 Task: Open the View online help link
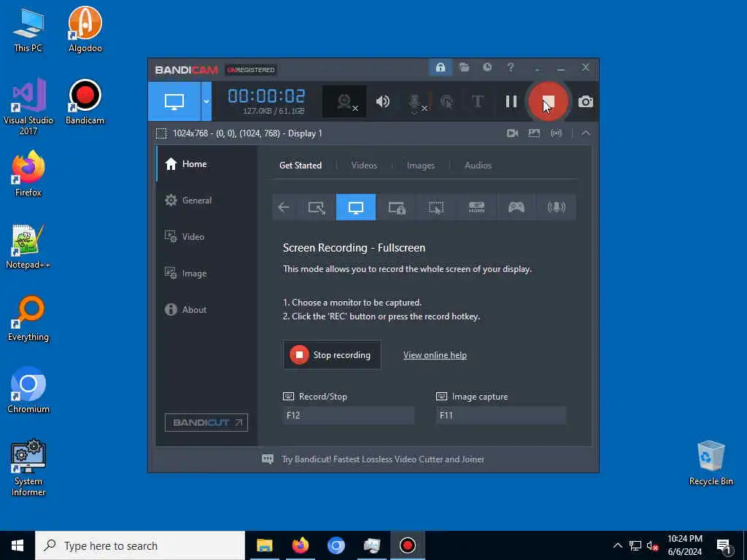pos(435,355)
